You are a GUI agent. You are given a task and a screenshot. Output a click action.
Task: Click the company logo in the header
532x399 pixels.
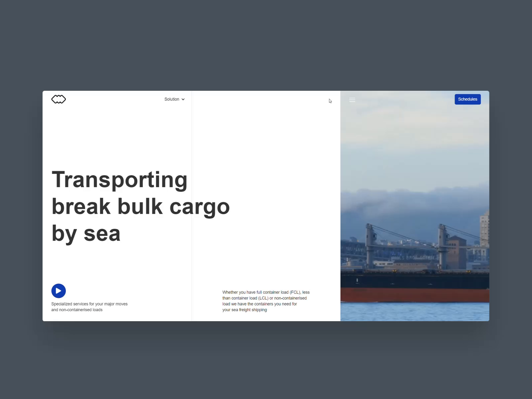(x=59, y=99)
